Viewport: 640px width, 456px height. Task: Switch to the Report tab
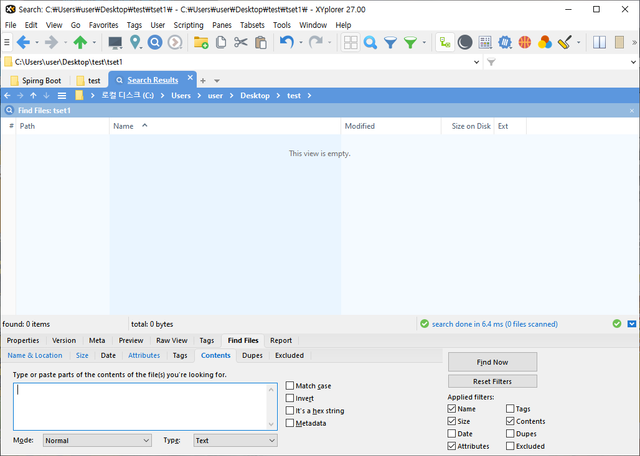point(281,340)
